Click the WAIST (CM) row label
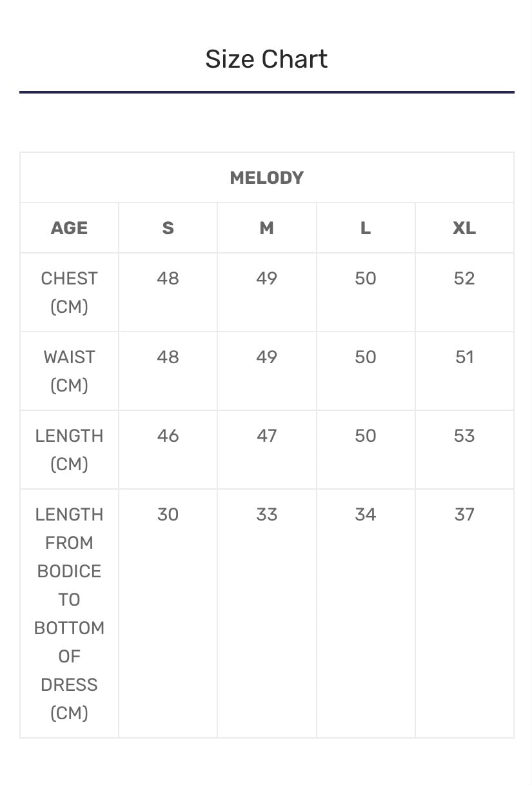 click(69, 371)
